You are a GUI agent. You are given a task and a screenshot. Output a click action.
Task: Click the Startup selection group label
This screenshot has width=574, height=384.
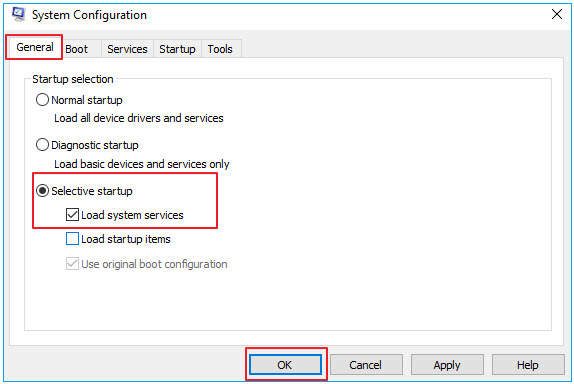73,79
